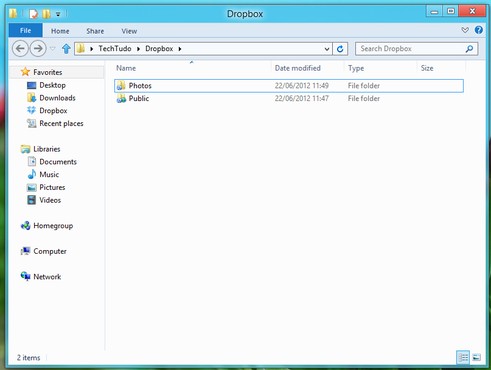The image size is (491, 370).
Task: Click the date 22/06/2012 11:47
Action: pyautogui.click(x=302, y=98)
